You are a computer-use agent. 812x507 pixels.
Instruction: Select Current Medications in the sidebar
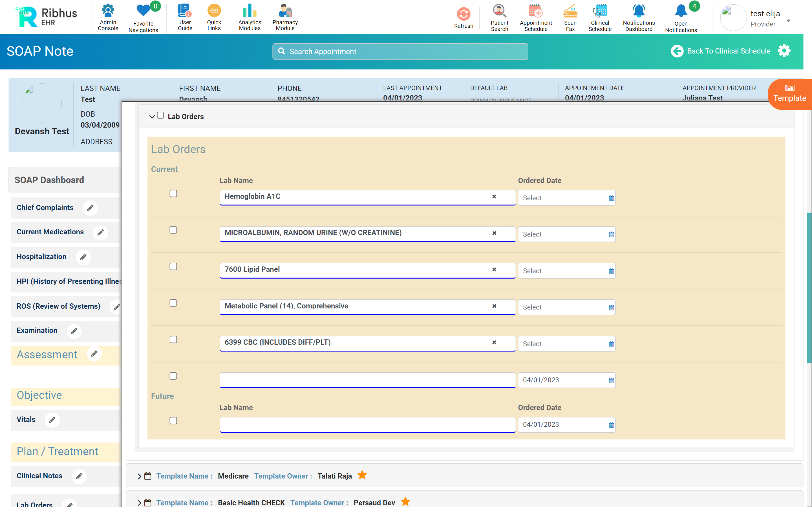point(50,232)
